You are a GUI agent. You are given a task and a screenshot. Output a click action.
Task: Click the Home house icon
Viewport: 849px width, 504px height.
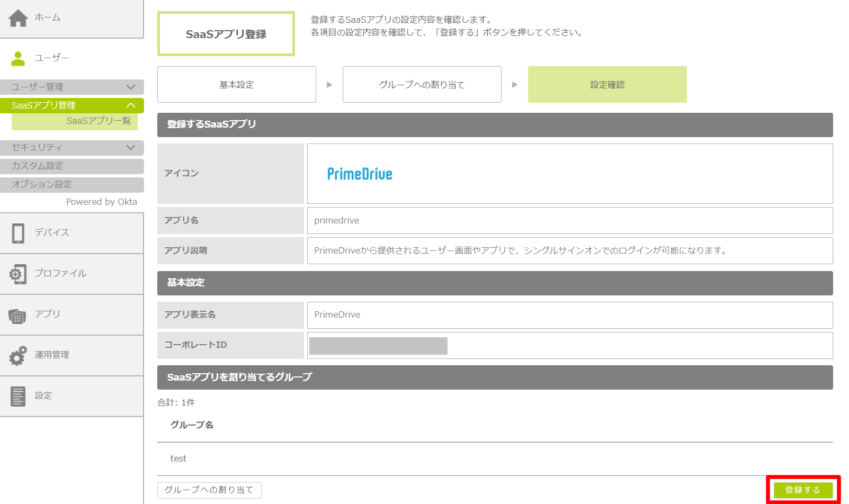(x=18, y=18)
